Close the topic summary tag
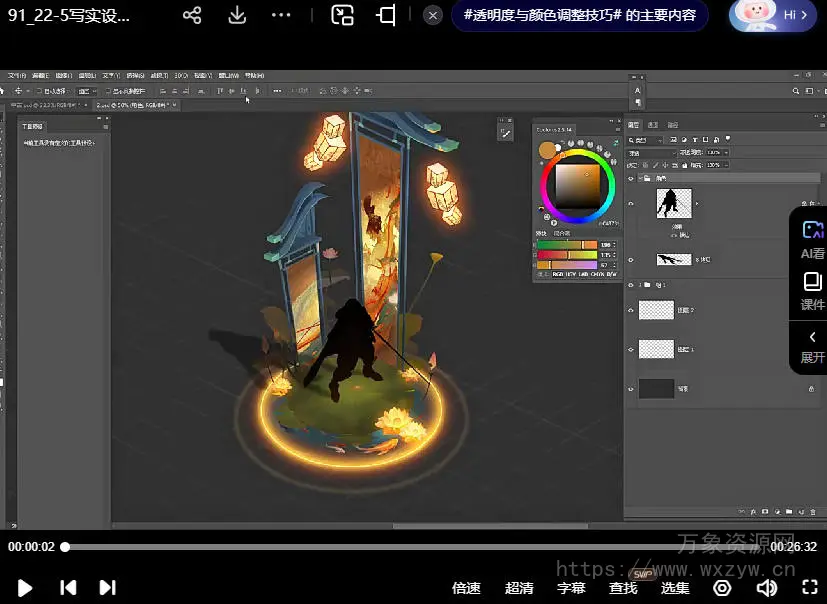This screenshot has width=827, height=604. pyautogui.click(x=432, y=16)
